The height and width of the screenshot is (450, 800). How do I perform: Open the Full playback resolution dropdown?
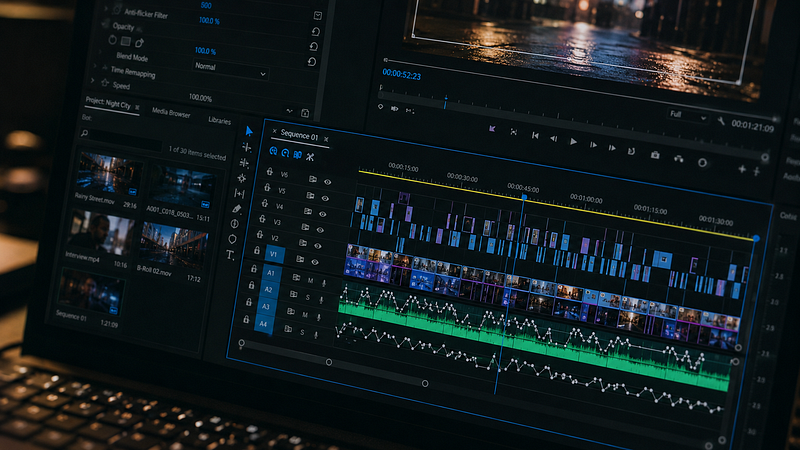pos(688,116)
